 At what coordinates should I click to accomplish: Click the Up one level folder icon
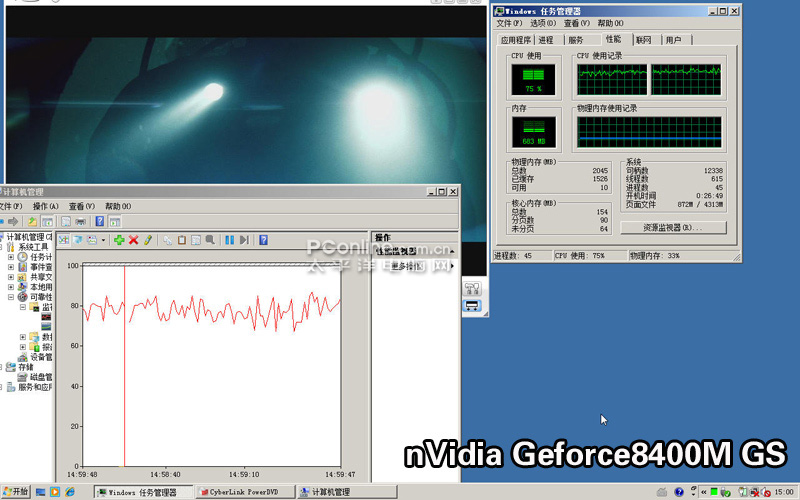click(32, 221)
